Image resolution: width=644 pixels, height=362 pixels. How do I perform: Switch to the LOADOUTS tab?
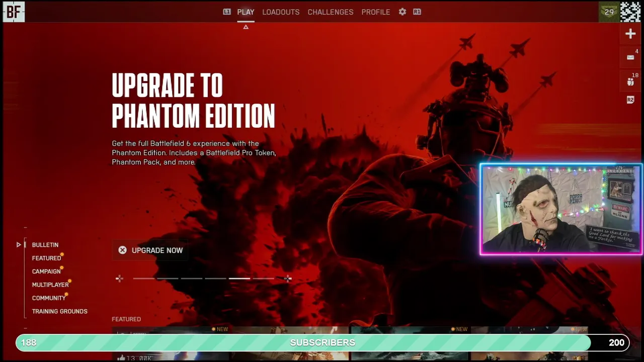tap(281, 12)
